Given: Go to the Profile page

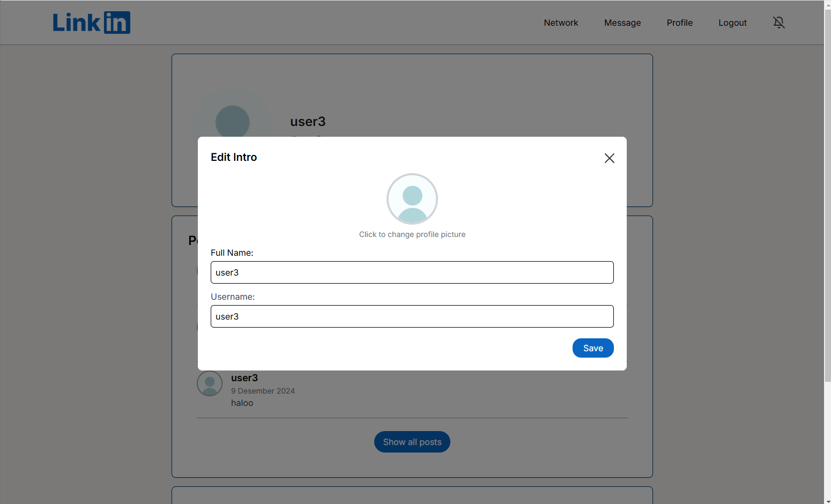Looking at the screenshot, I should pyautogui.click(x=680, y=23).
